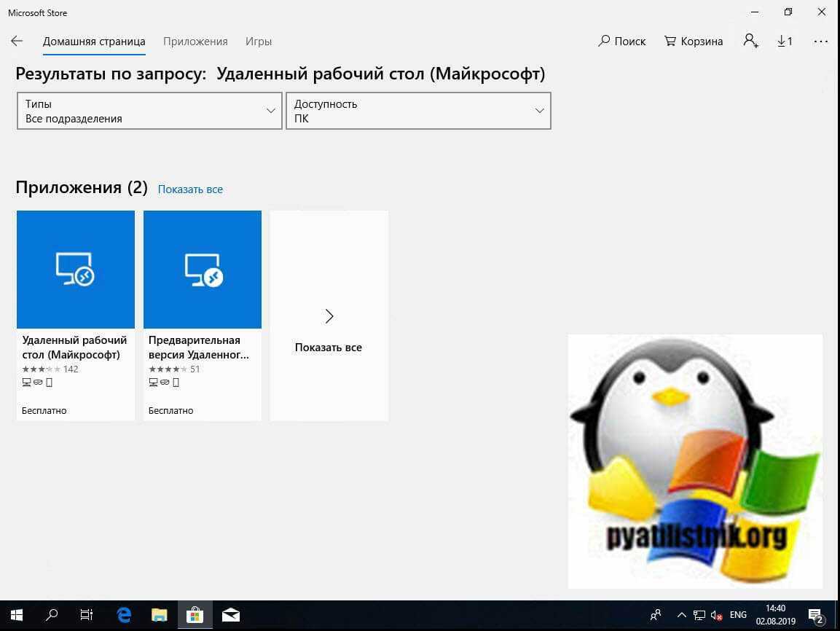Click the Показать все link beside Приложения
The height and width of the screenshot is (631, 840).
190,189
